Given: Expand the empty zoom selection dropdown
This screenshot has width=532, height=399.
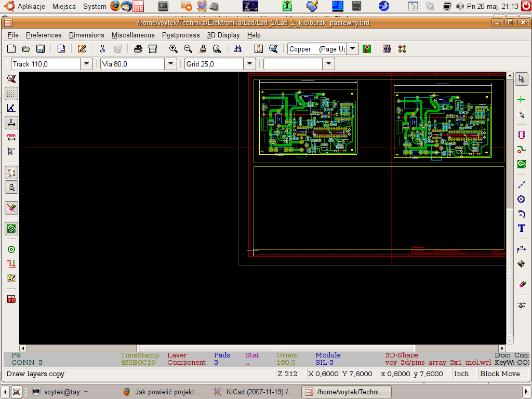Looking at the screenshot, I should tap(328, 64).
